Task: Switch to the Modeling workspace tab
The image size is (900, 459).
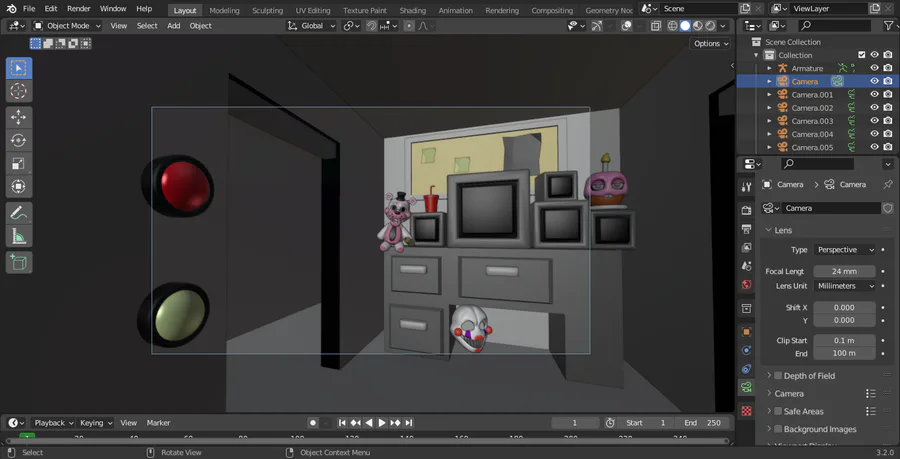Action: (x=224, y=10)
